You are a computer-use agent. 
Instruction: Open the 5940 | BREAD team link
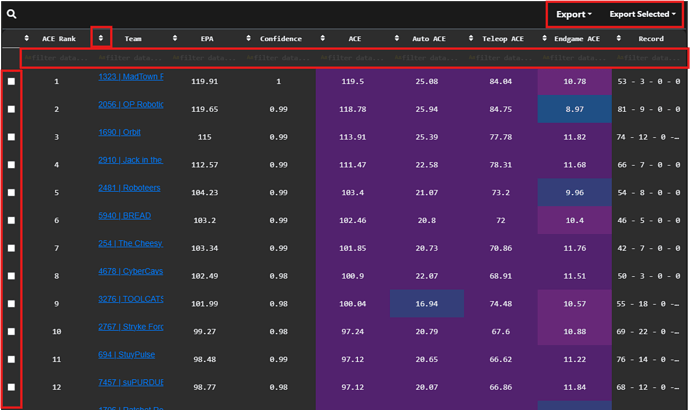125,216
